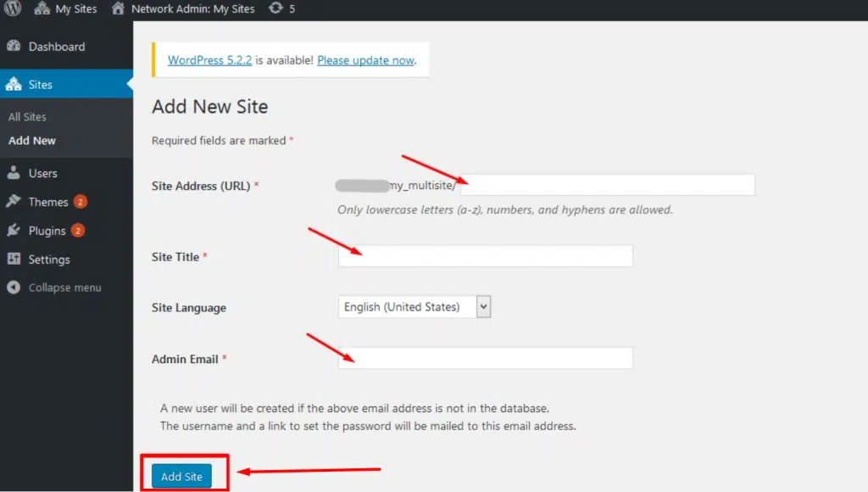Image resolution: width=868 pixels, height=492 pixels.
Task: Click the Collapse menu arrow icon
Action: pos(14,287)
